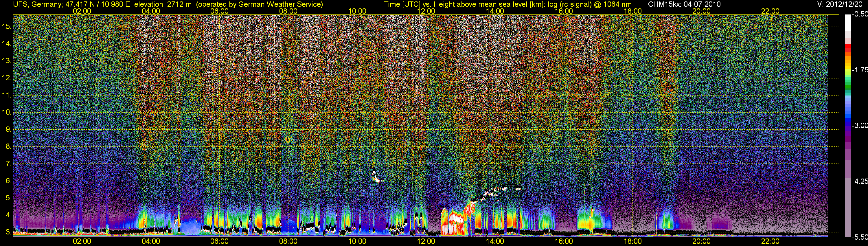Click the '3.' height axis label

[x=8, y=232]
